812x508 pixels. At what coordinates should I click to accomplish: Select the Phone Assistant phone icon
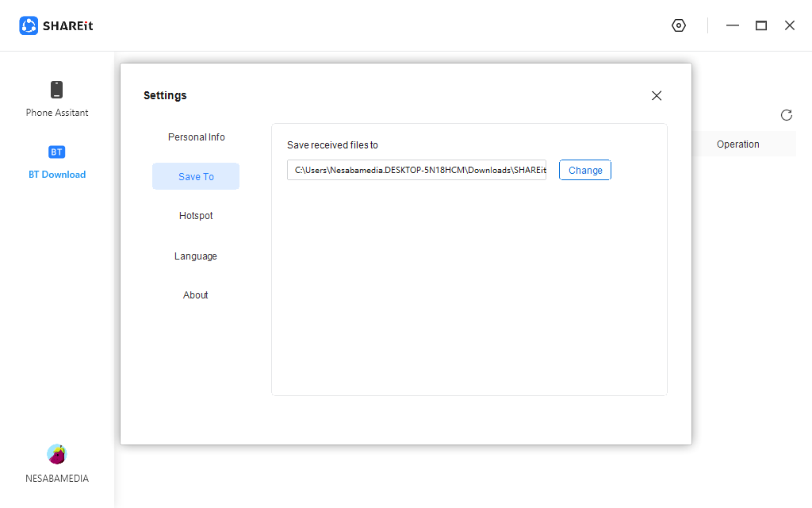point(56,90)
